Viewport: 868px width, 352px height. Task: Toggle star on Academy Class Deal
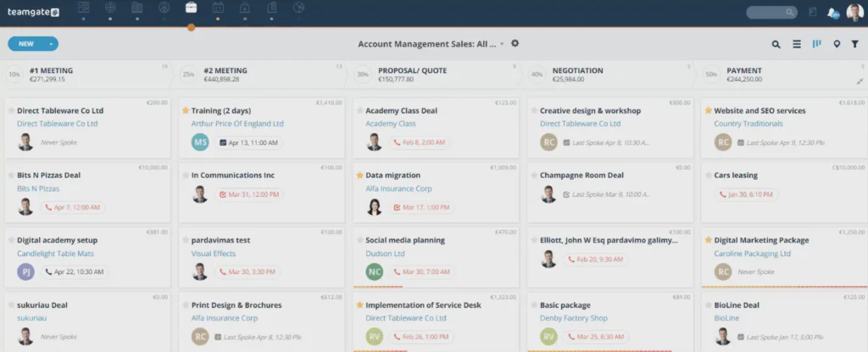pos(359,110)
